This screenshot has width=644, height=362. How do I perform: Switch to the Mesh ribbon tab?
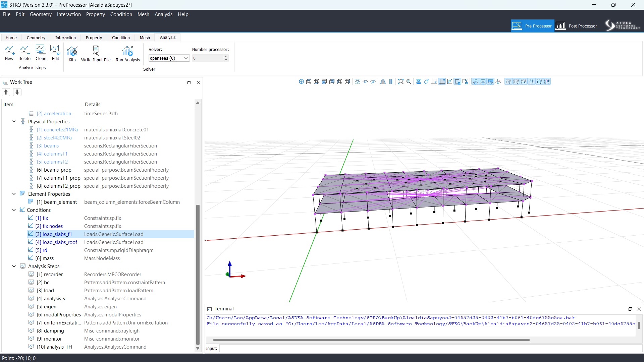tap(145, 38)
